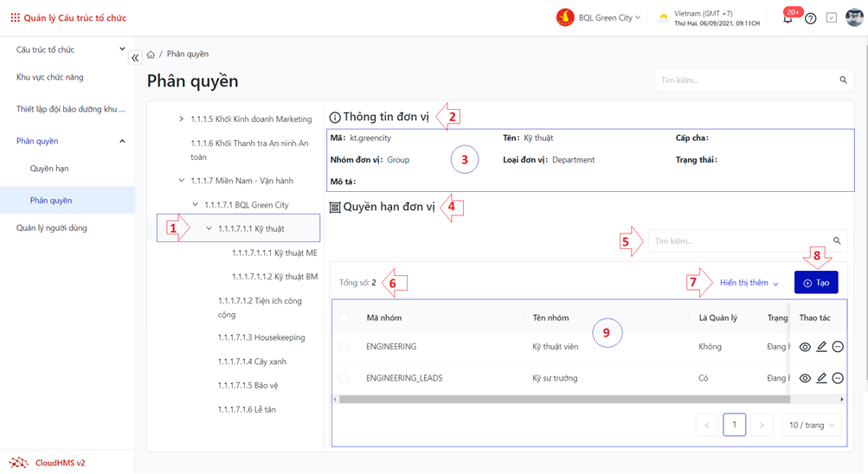Collapse sidebar with double chevron icon
This screenshot has height=474, width=868.
[x=135, y=58]
